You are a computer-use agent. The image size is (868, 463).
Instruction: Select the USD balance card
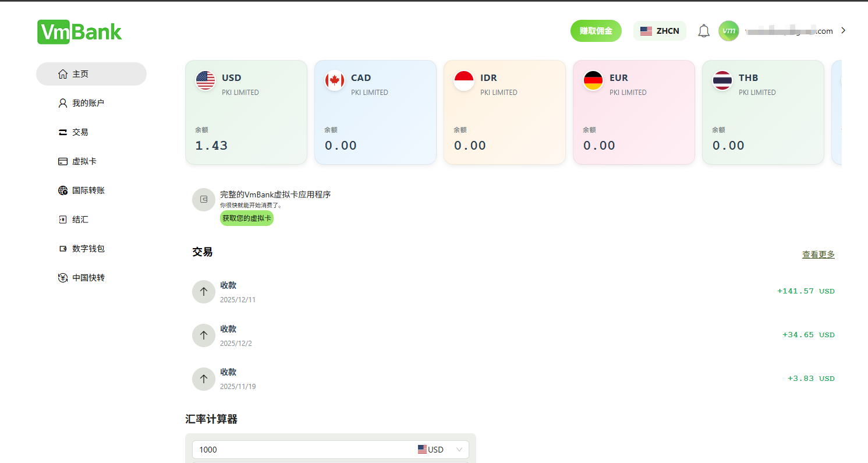[246, 112]
